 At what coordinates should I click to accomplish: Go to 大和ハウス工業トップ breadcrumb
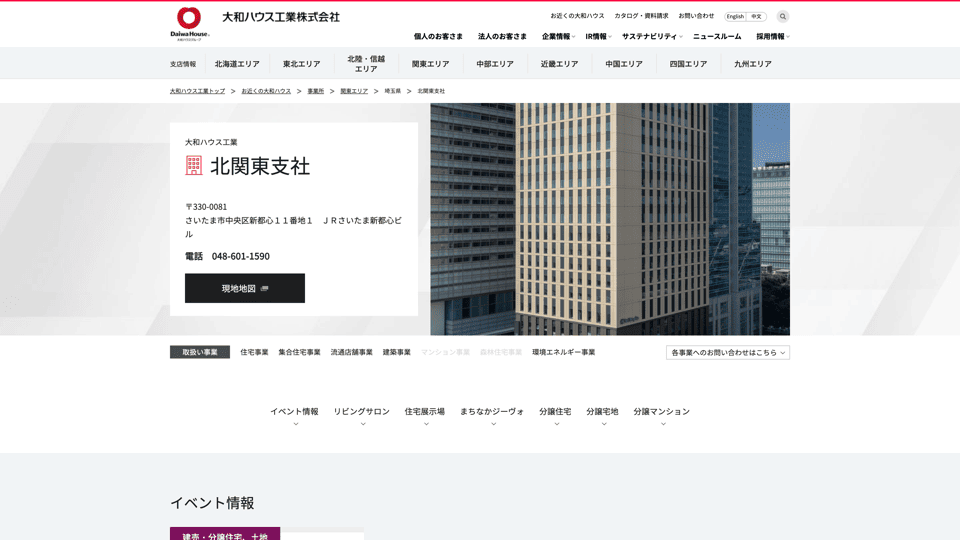point(197,91)
